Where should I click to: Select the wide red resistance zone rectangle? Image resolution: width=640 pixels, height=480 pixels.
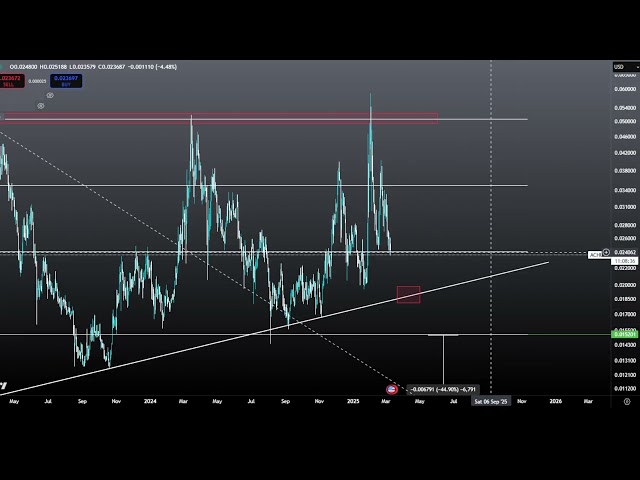pyautogui.click(x=220, y=118)
